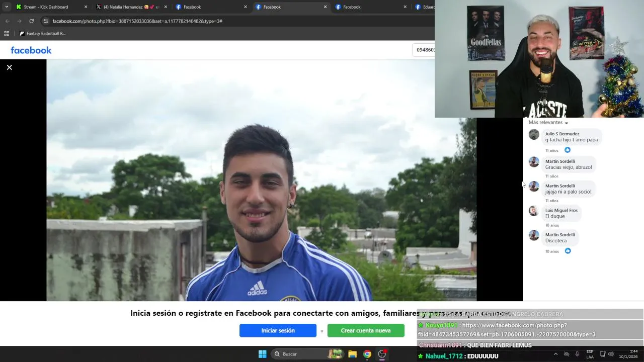Open the Chrome apps grid in bookmarks bar

click(7, 34)
